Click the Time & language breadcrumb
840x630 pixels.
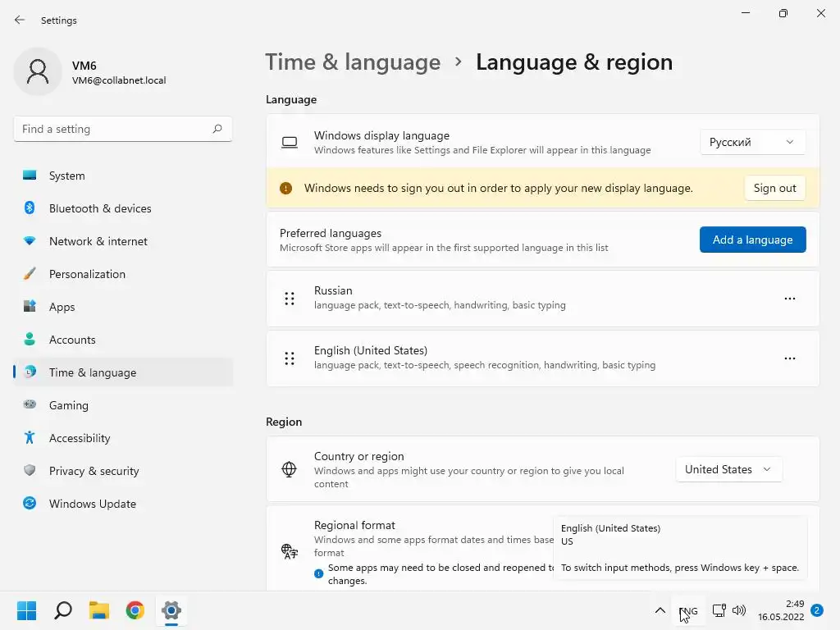353,62
